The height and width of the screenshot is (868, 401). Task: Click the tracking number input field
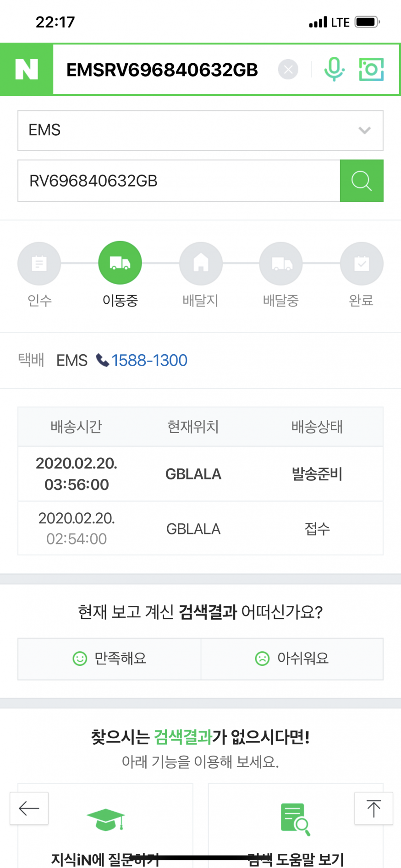(x=179, y=181)
